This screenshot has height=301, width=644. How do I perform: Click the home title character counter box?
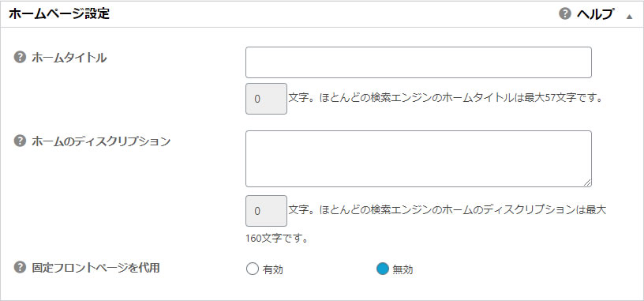point(266,99)
